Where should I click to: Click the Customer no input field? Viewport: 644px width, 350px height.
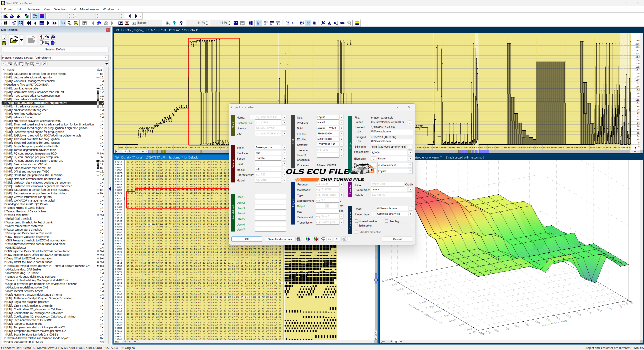(268, 123)
